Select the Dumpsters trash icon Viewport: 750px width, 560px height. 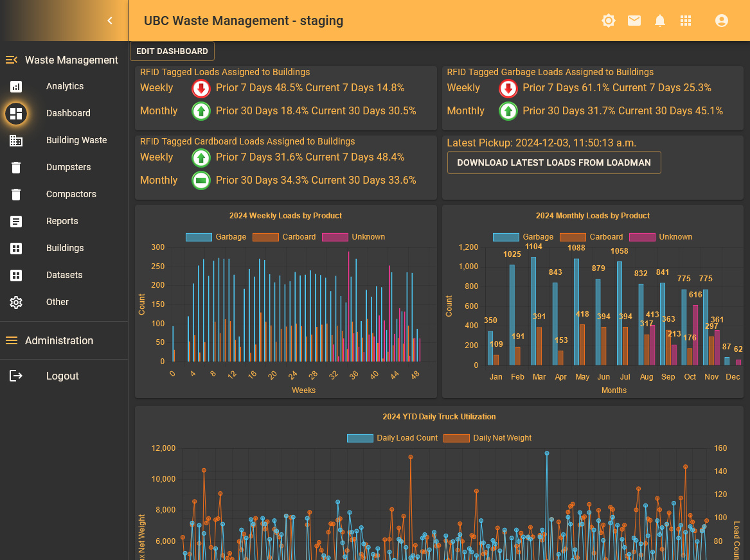click(x=16, y=167)
